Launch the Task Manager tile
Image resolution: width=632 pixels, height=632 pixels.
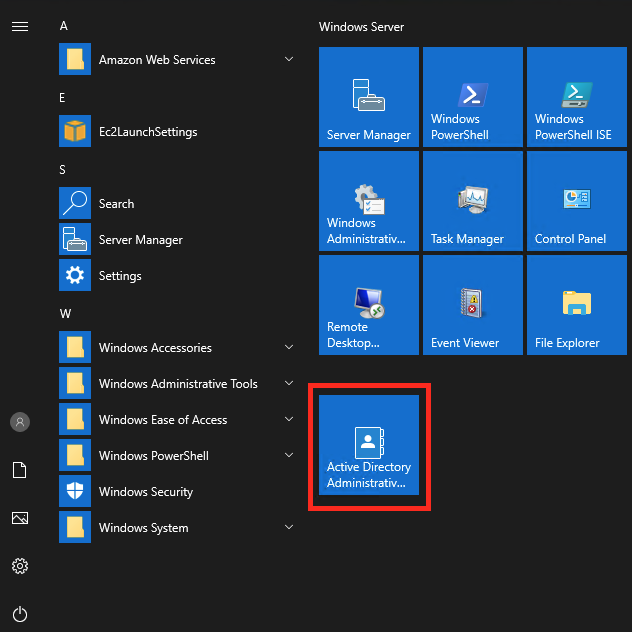coord(472,201)
